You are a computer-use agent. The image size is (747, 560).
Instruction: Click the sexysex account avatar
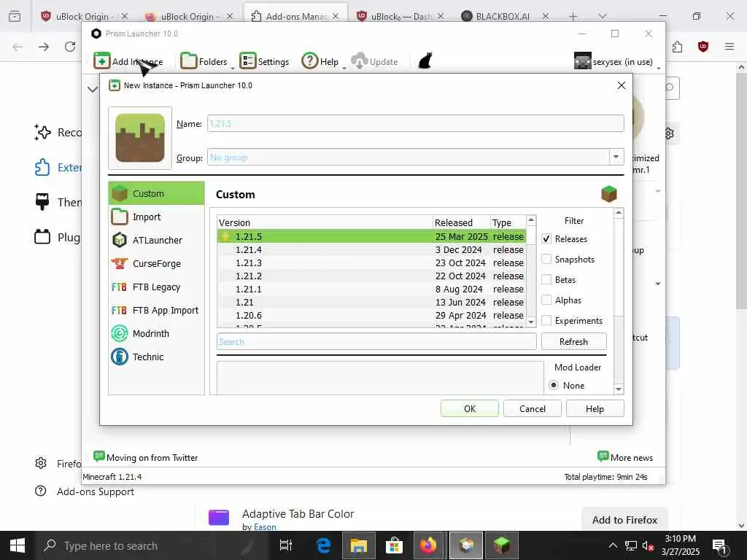tap(582, 61)
